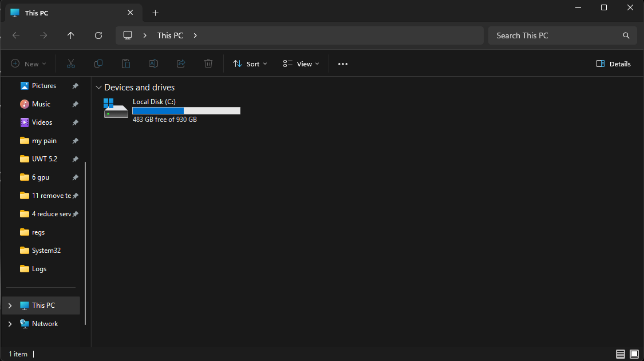Click the pin icon next to 6 gpu

pos(75,177)
